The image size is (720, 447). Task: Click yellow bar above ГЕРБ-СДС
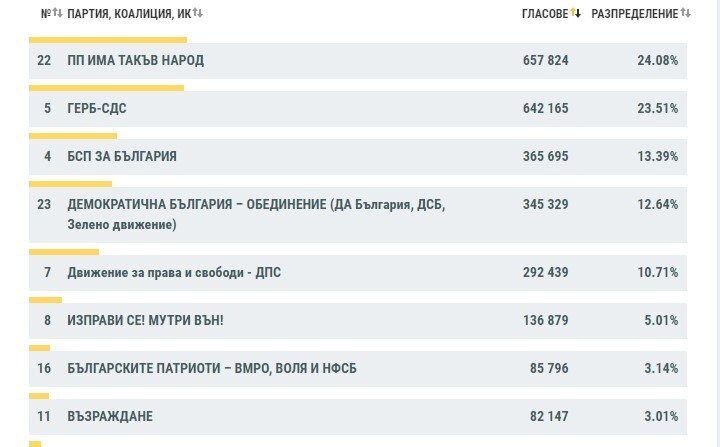(x=107, y=88)
